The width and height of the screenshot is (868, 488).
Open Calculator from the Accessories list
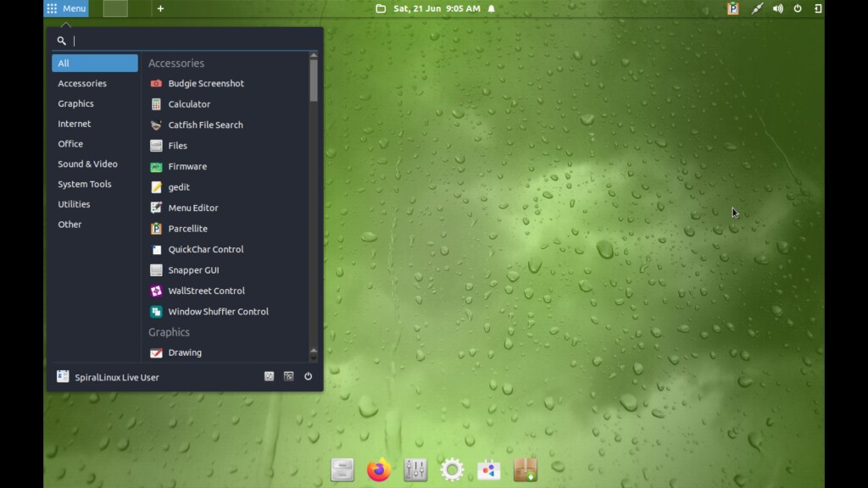(189, 104)
